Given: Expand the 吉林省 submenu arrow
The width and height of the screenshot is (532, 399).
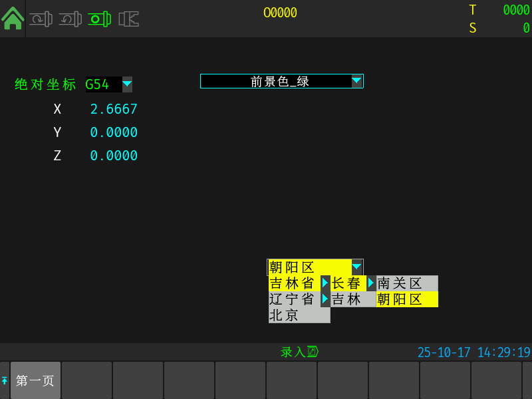Looking at the screenshot, I should 325,283.
